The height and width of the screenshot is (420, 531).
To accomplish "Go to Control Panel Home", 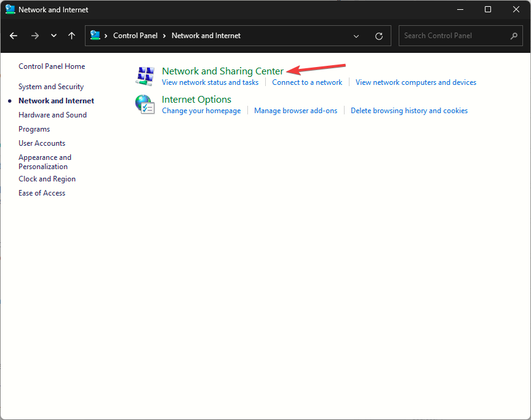I will [x=52, y=66].
